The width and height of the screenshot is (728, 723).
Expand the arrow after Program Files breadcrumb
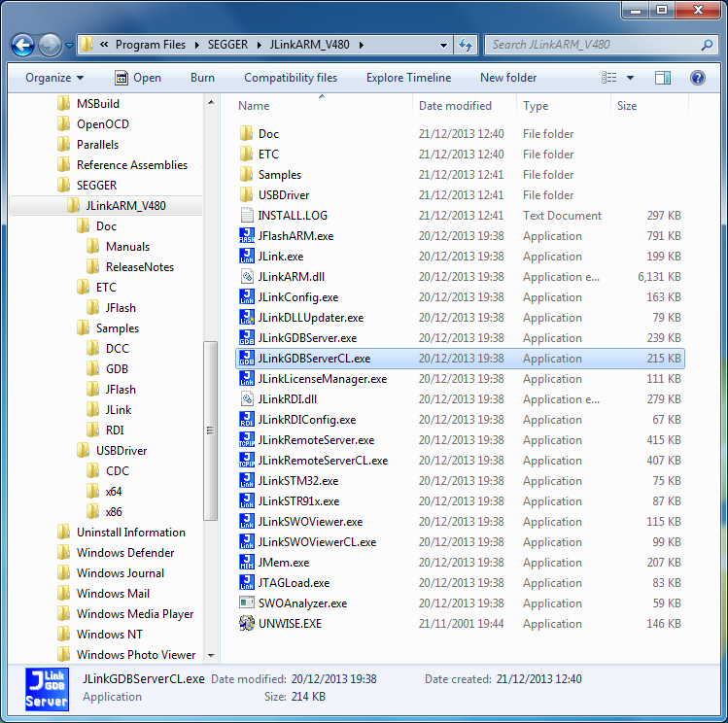(197, 45)
